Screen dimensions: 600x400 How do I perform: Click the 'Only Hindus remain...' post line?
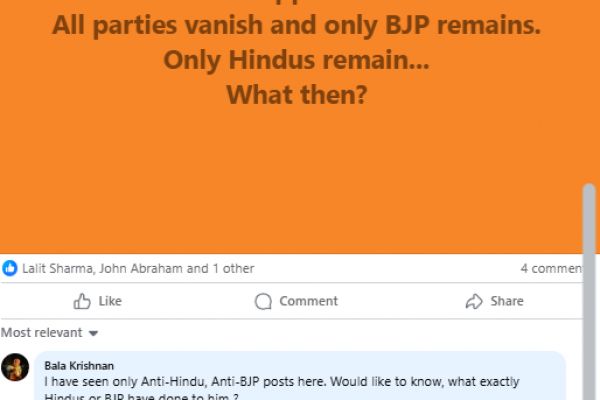pos(296,60)
